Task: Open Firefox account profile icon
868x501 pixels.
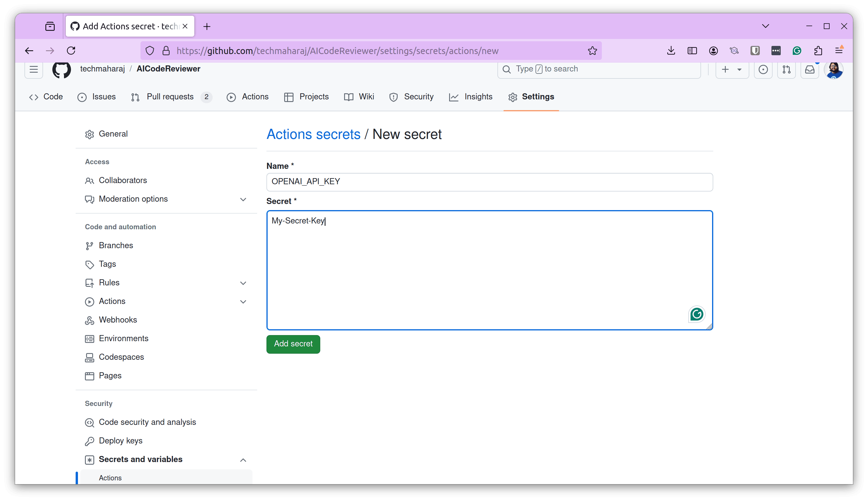Action: [x=713, y=51]
